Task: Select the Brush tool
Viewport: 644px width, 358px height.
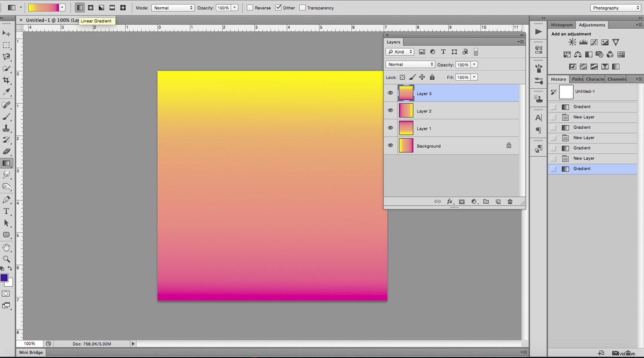Action: click(6, 116)
